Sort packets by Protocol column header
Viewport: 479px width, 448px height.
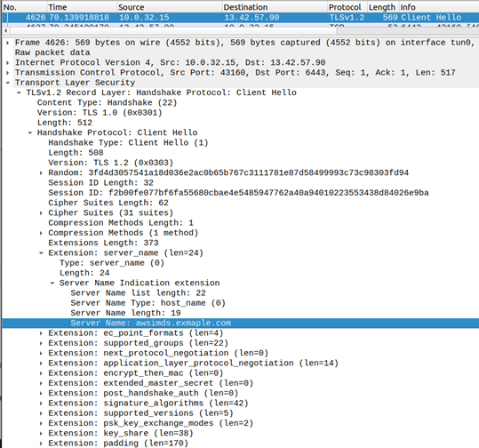(x=347, y=7)
